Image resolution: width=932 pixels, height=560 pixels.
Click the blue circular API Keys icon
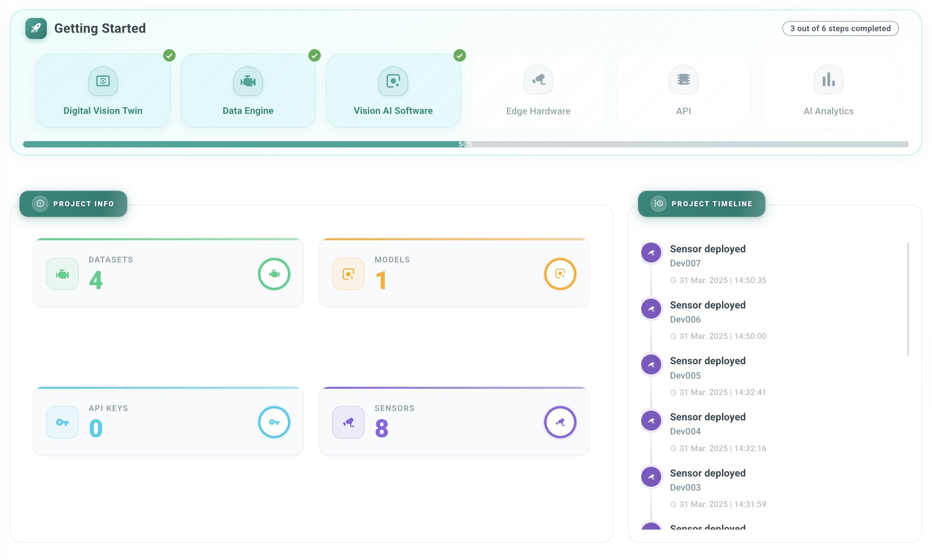(x=274, y=422)
